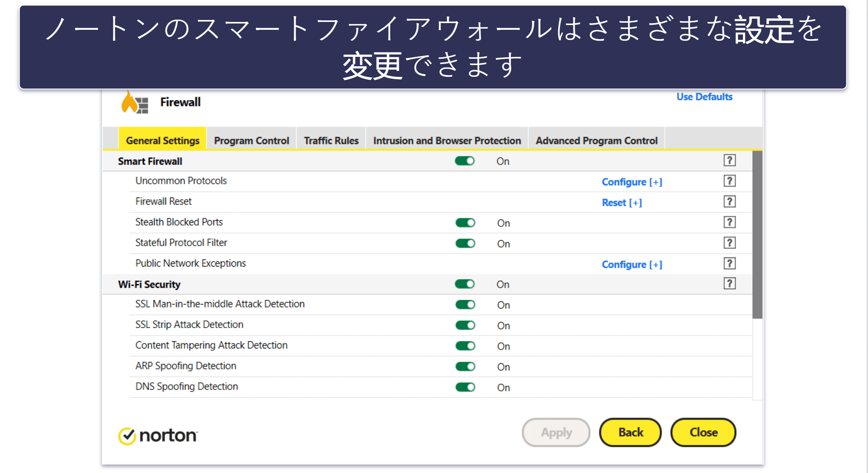Click the Stateful Protocol Filter label
This screenshot has width=868, height=473.
coord(181,243)
